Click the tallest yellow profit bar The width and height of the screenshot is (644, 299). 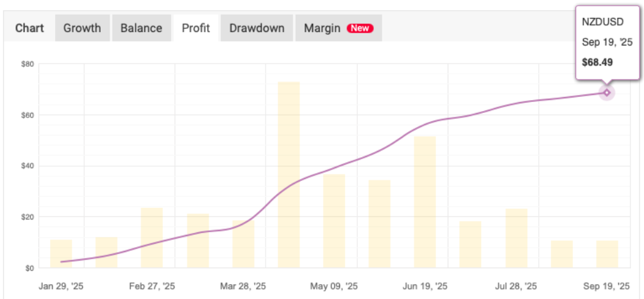[289, 175]
